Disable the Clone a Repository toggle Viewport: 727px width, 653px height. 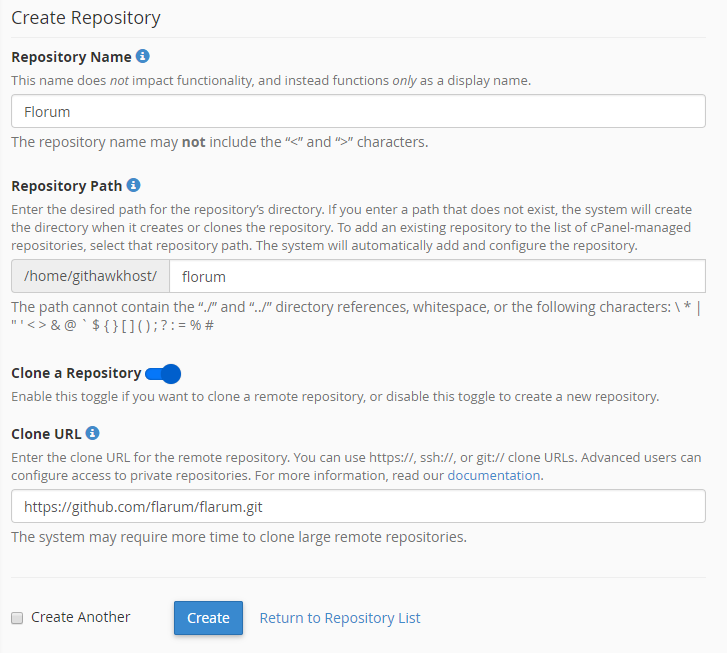click(x=163, y=374)
